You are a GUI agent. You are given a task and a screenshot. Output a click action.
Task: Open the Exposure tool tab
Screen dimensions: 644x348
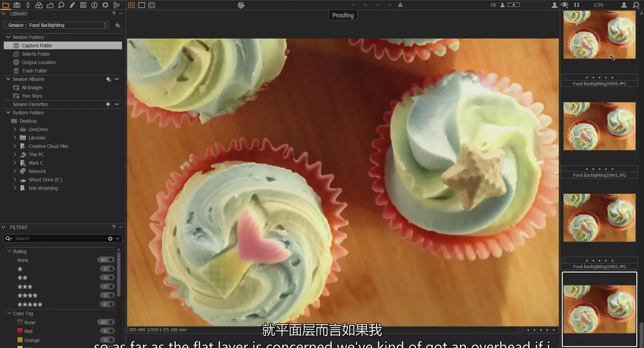pos(50,5)
